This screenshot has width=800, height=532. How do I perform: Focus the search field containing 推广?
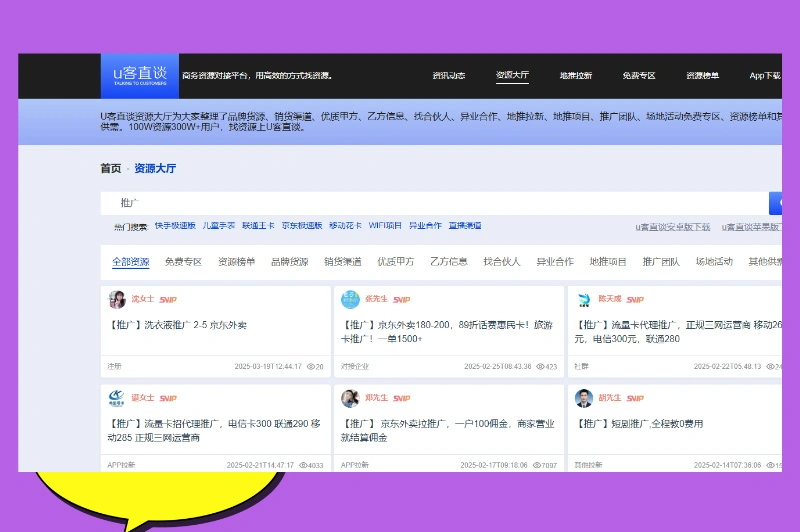[435, 203]
